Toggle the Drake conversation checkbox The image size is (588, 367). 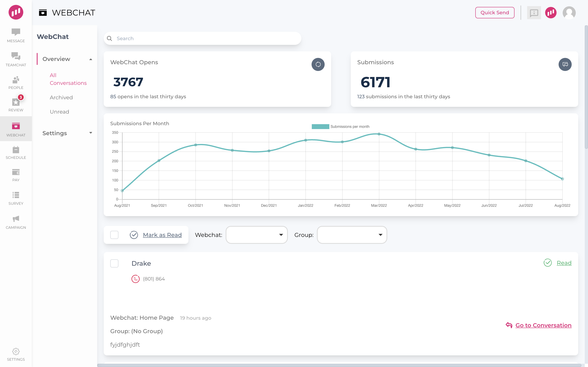(x=114, y=263)
